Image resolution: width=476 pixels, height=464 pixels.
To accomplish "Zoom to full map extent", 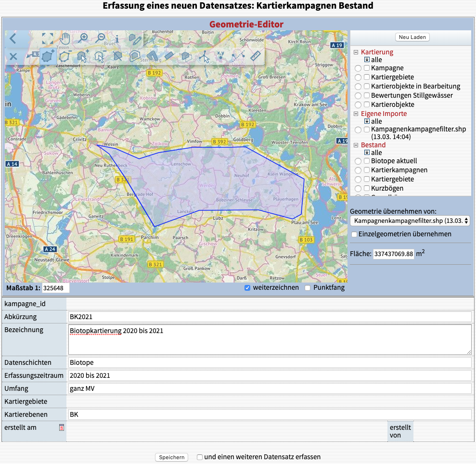I will point(47,39).
